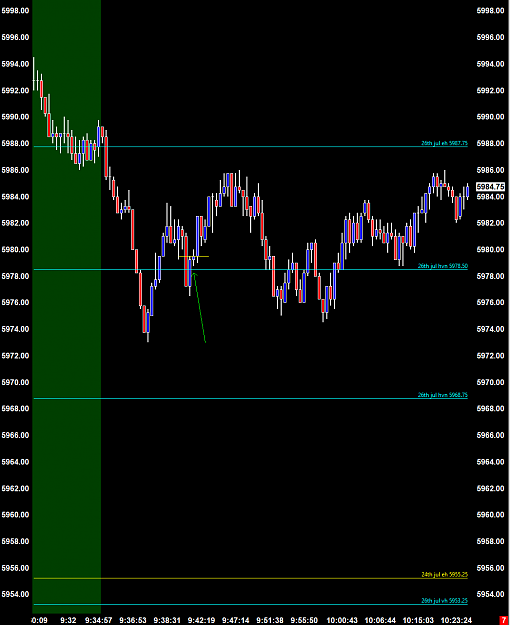Click 5960.00 on the right-hand price scale
Screen dimensions: 510x625
coord(490,515)
